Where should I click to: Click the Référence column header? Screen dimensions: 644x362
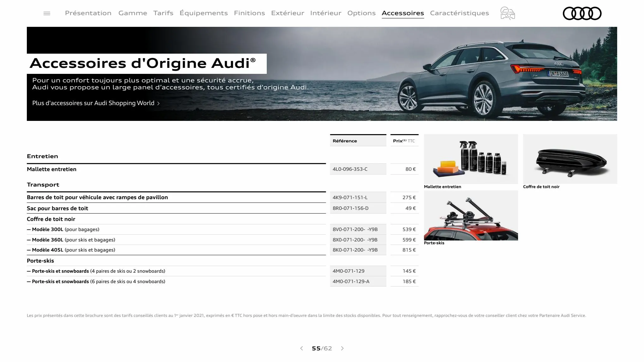358,141
